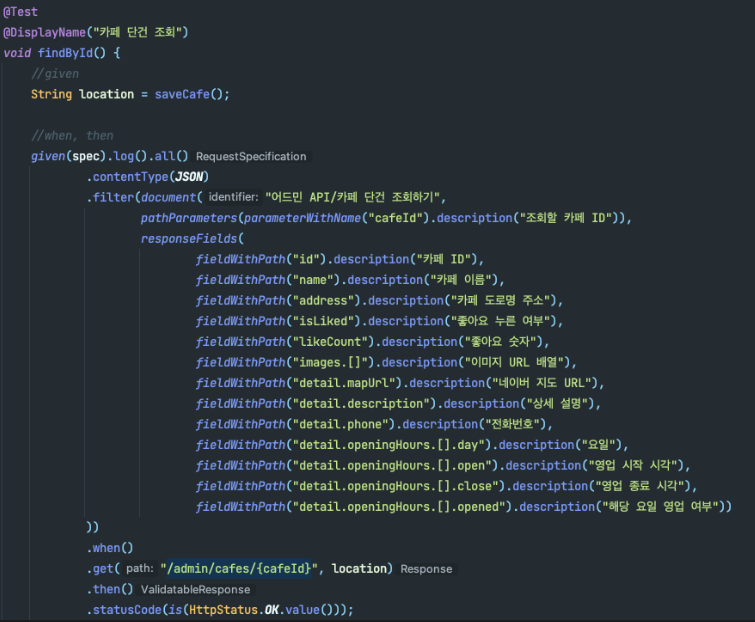Click the "detail.description" field path string

pyautogui.click(x=364, y=404)
